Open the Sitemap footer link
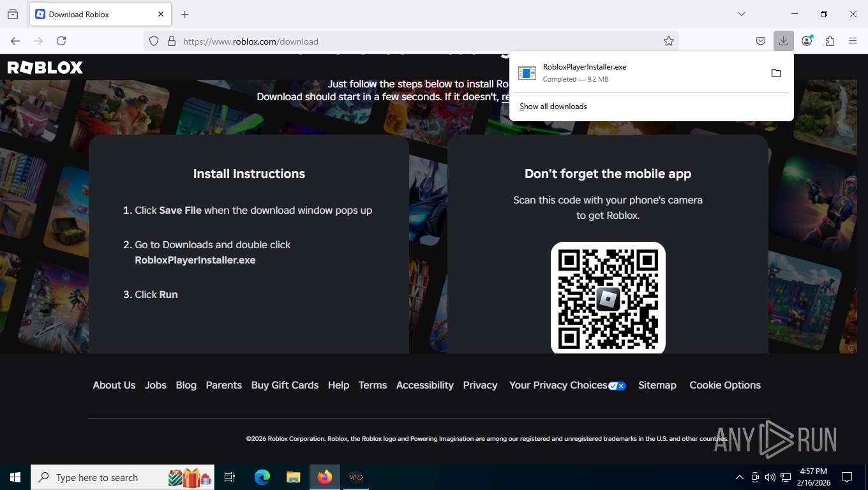This screenshot has height=490, width=868. [x=657, y=385]
